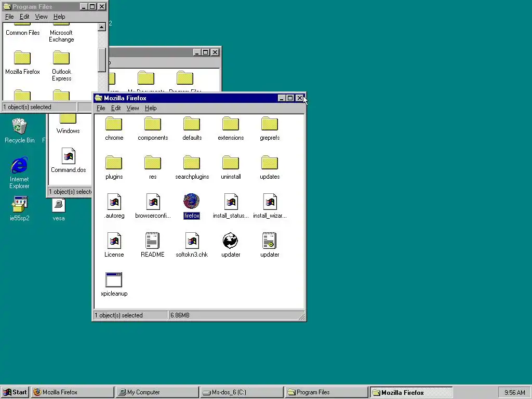Click the firefox executable icon
The width and height of the screenshot is (532, 399).
[x=192, y=201]
